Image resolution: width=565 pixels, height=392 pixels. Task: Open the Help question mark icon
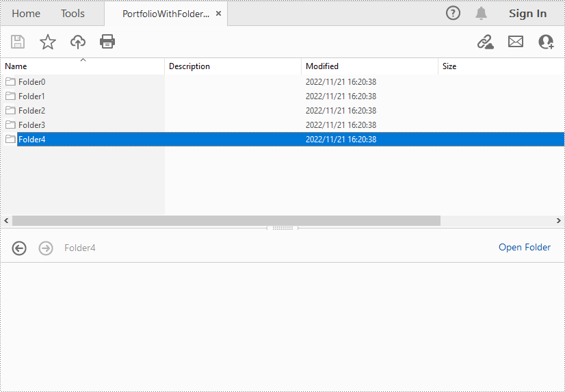click(x=453, y=13)
